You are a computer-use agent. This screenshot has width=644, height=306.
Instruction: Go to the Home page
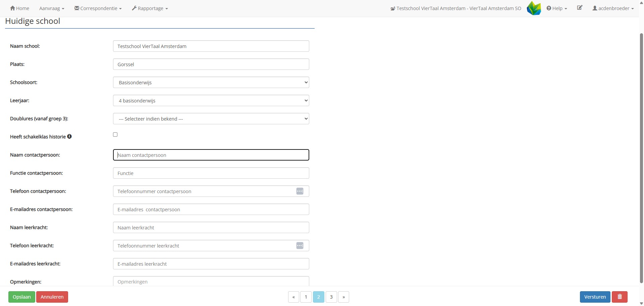19,8
